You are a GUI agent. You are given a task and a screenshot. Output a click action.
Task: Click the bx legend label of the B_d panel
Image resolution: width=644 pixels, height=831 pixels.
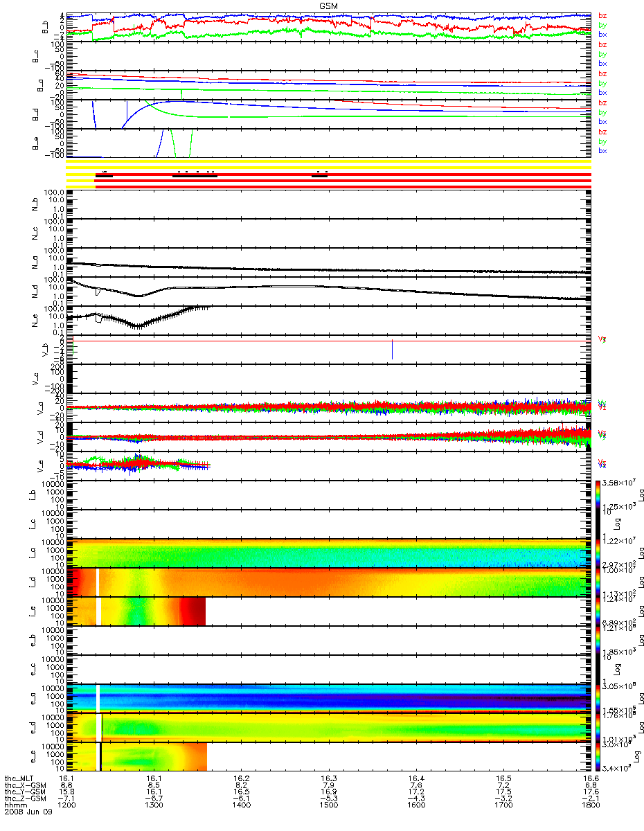tap(602, 121)
